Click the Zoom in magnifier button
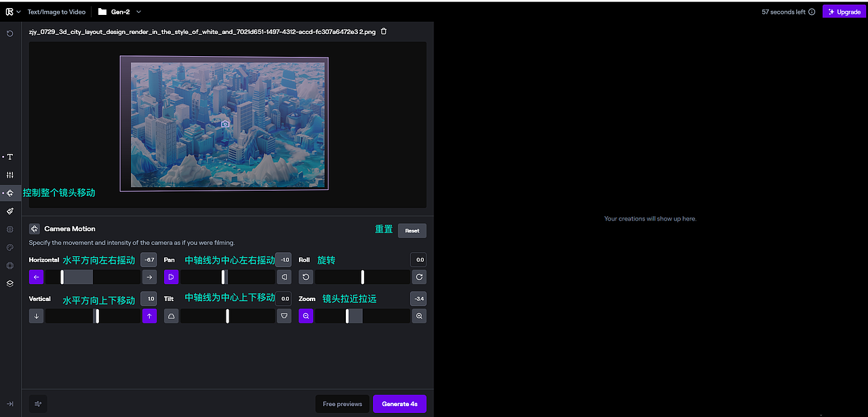 [x=419, y=316]
